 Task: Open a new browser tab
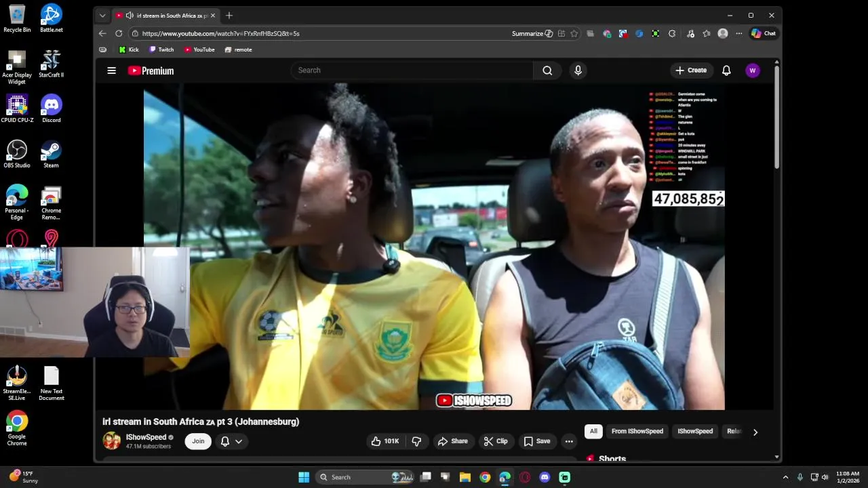click(x=229, y=16)
